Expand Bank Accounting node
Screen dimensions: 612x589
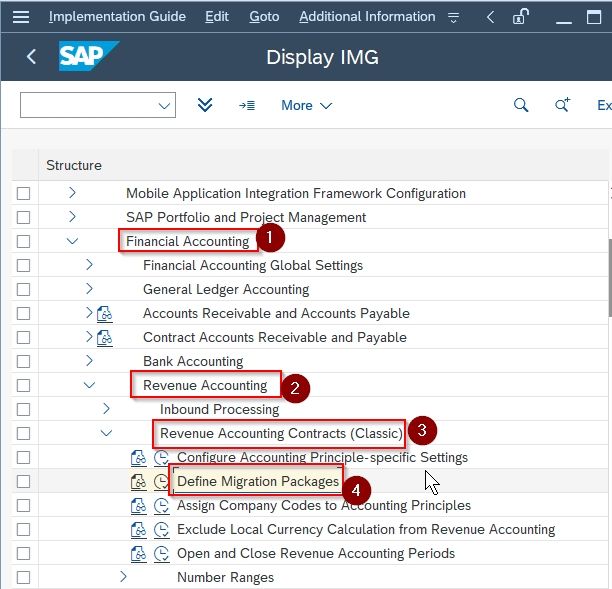[x=89, y=361]
